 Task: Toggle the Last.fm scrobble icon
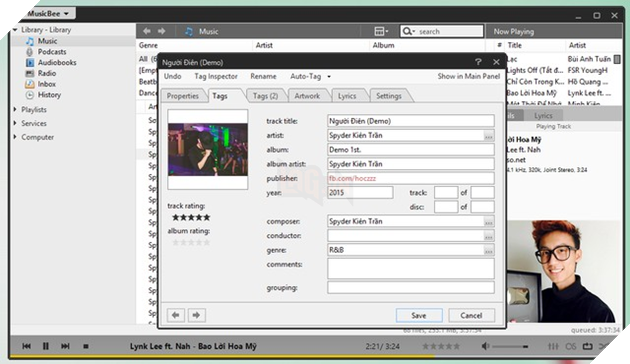[571, 346]
